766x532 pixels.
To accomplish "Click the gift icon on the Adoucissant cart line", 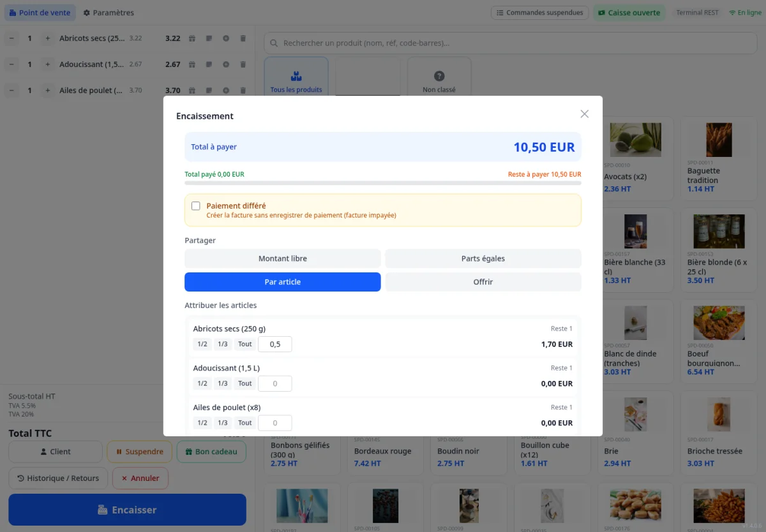I will (192, 64).
